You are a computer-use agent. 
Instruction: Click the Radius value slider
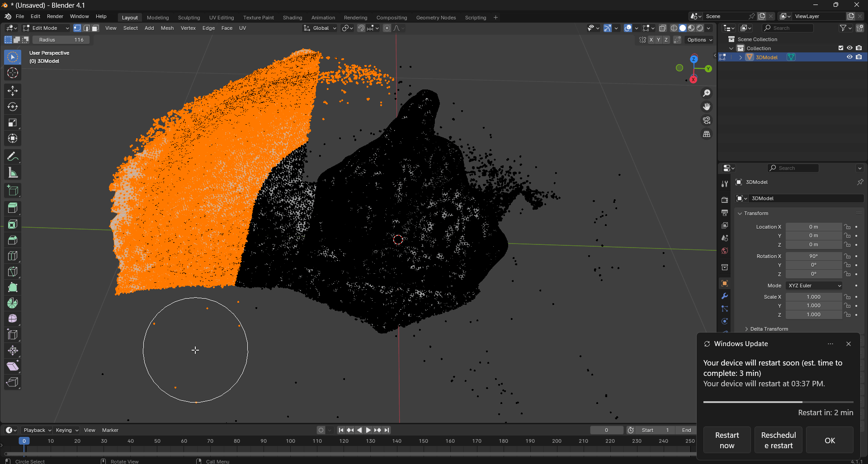pos(61,40)
